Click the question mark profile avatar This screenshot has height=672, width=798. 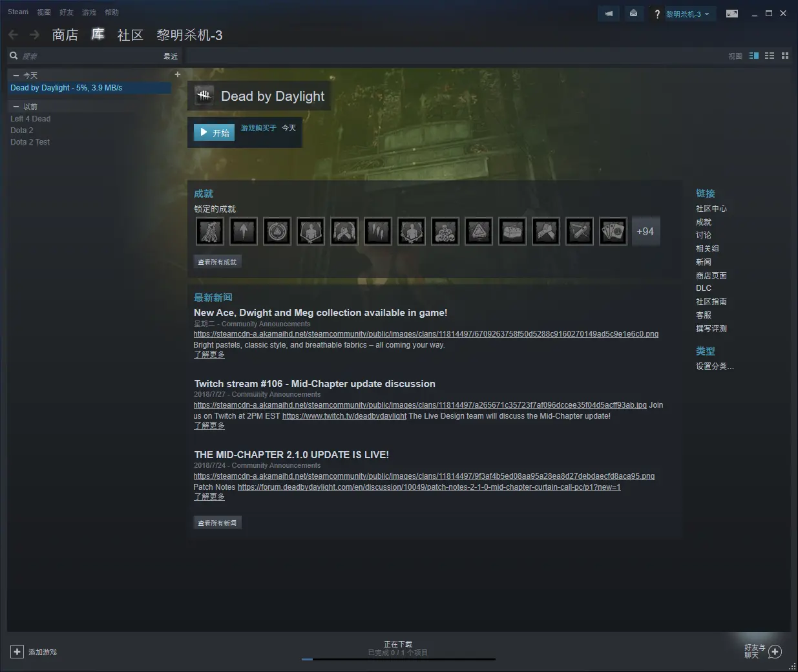pos(656,14)
